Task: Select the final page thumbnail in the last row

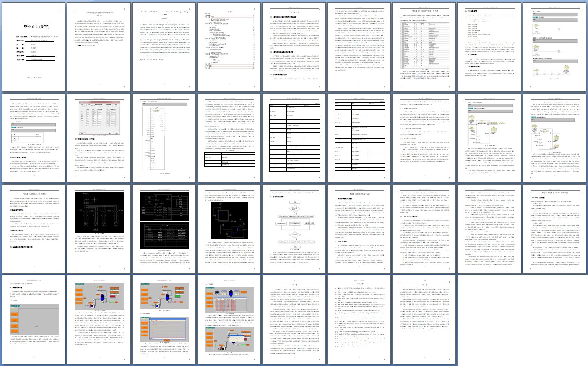Action: 424,320
